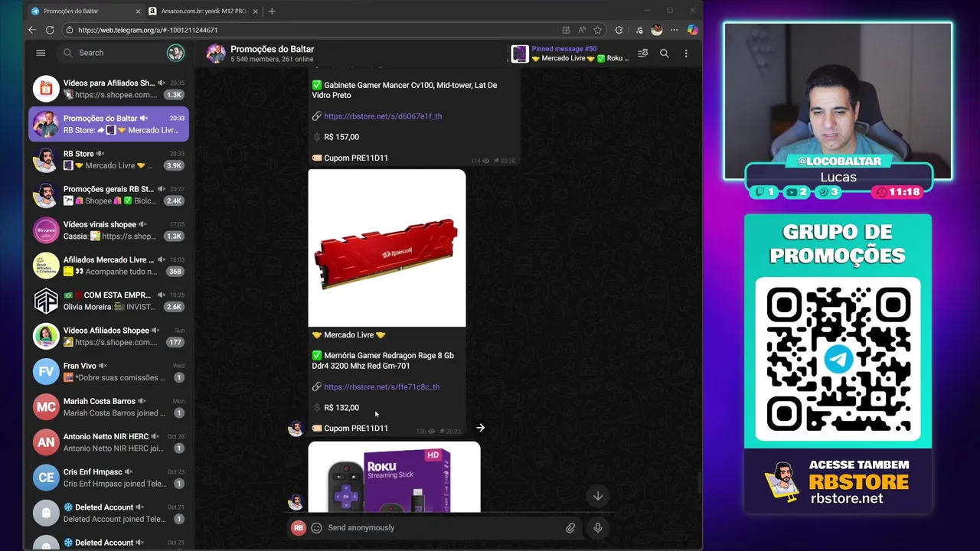Open the first Deleted Account chat
The height and width of the screenshot is (551, 980).
tap(109, 513)
